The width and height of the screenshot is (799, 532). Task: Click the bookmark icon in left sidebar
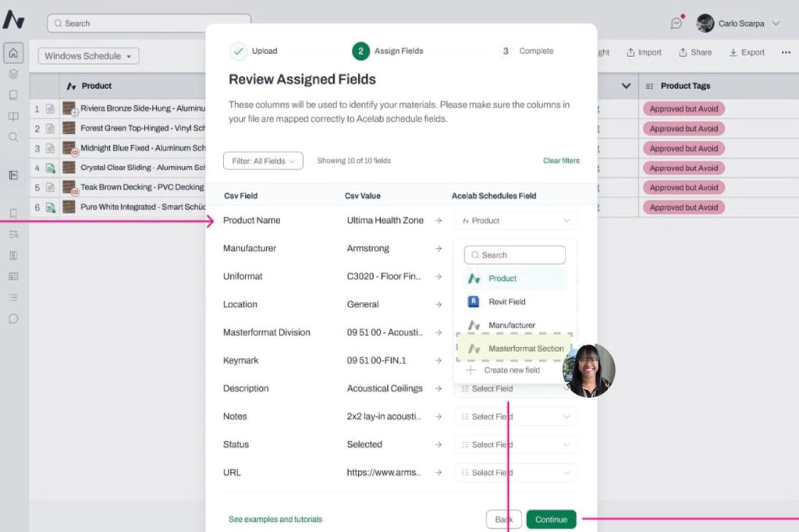pyautogui.click(x=13, y=213)
